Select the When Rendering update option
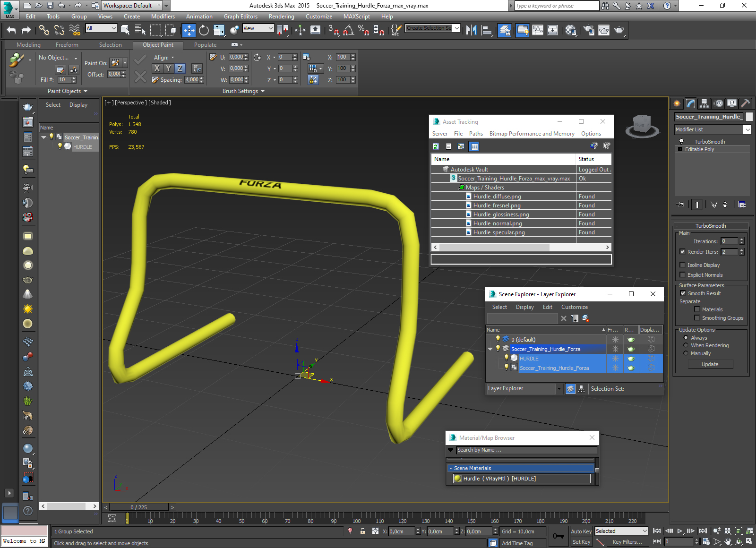The height and width of the screenshot is (548, 756). point(686,345)
